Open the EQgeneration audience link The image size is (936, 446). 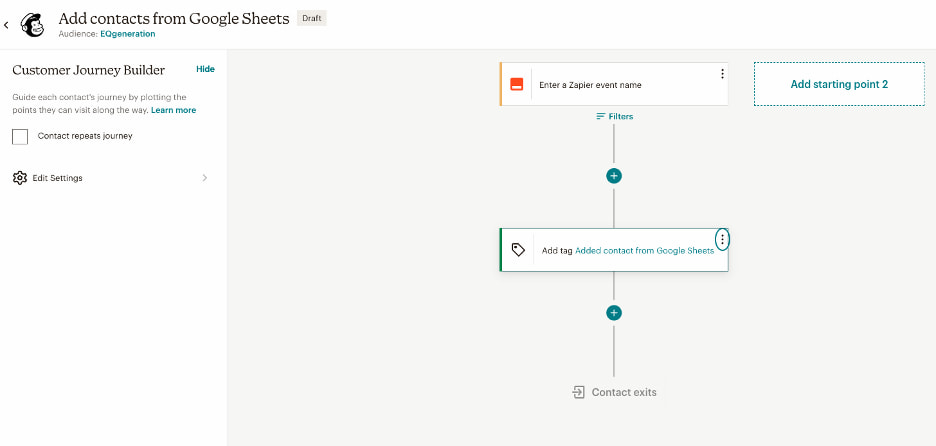pos(128,34)
